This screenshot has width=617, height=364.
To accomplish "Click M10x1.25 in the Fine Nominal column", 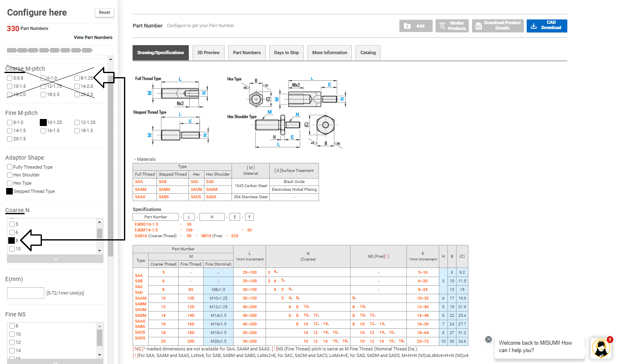I will coord(218,298).
